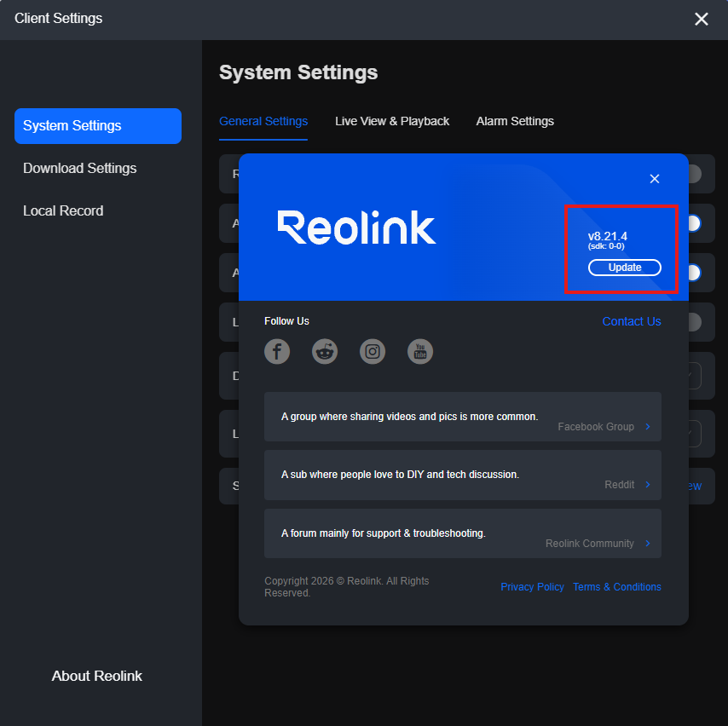The height and width of the screenshot is (726, 728).
Task: Expand the Reolink Community row
Action: (x=462, y=533)
